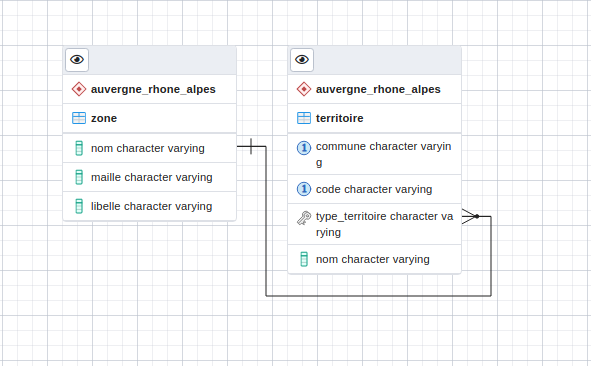Select the code character varying column
The width and height of the screenshot is (591, 366).
tap(375, 189)
